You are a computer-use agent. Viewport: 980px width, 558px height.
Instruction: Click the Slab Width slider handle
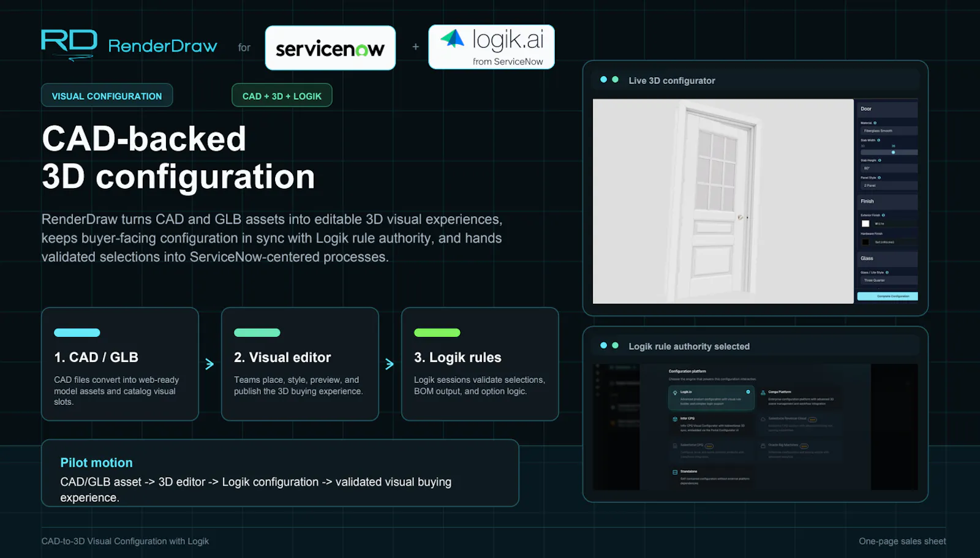pos(894,152)
